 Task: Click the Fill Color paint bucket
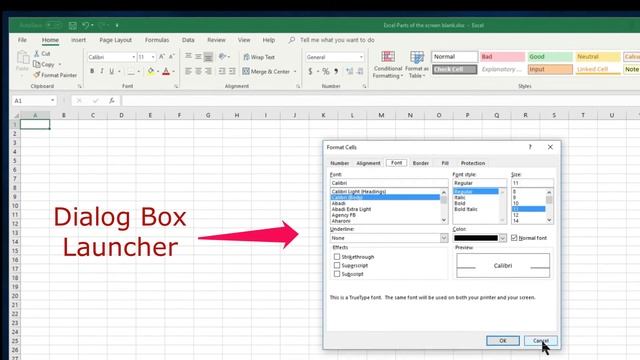[x=151, y=71]
